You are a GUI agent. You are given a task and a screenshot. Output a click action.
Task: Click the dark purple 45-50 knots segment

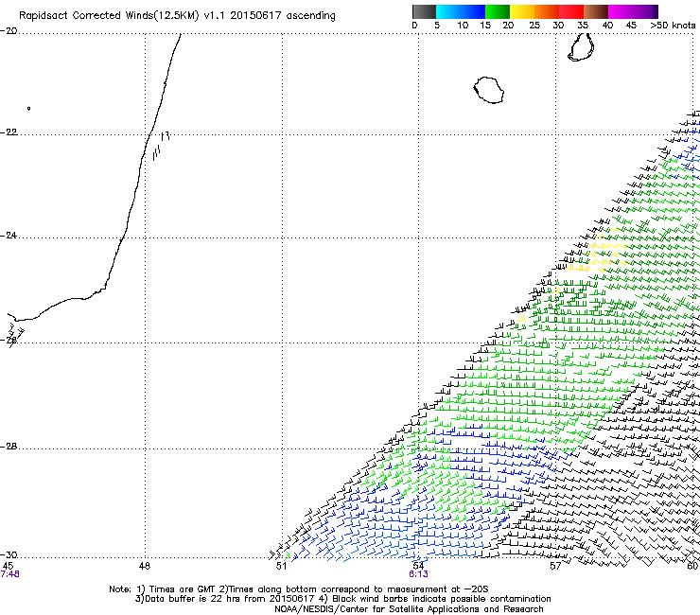[x=645, y=11]
